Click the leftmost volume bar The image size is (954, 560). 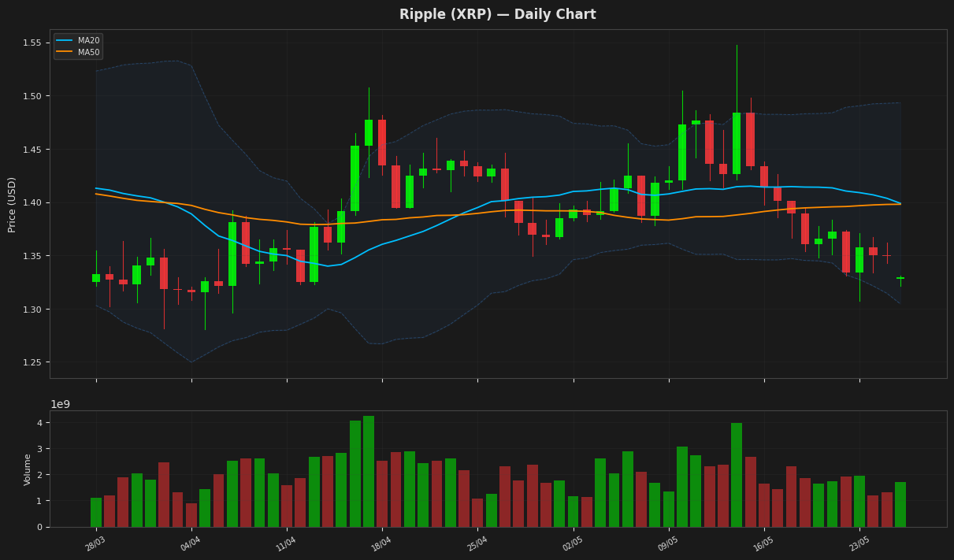96,513
